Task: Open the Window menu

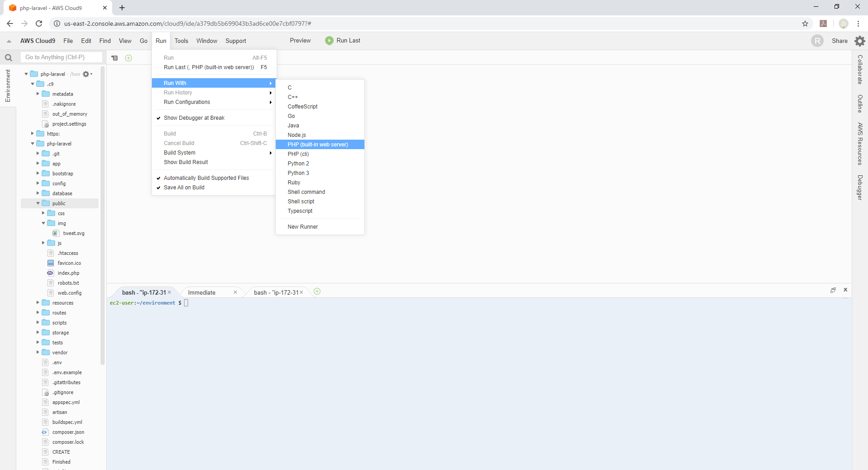Action: pos(207,41)
